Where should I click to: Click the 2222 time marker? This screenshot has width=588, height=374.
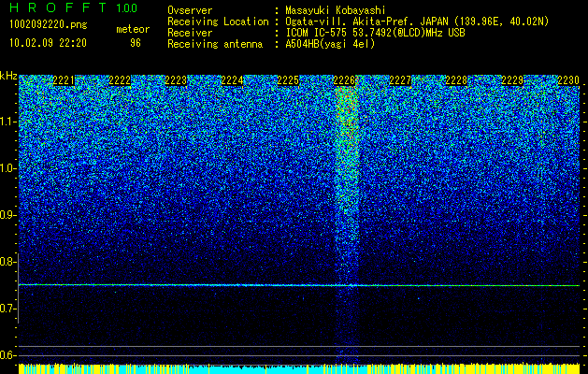point(120,80)
